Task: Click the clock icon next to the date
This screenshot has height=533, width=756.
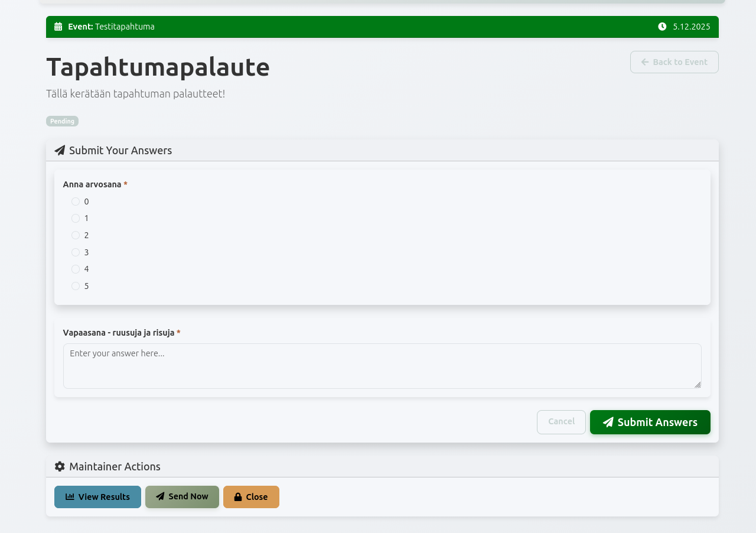Action: pyautogui.click(x=661, y=26)
